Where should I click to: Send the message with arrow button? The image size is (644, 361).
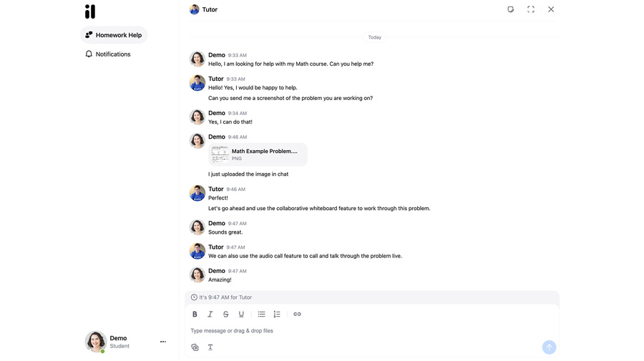pos(549,347)
